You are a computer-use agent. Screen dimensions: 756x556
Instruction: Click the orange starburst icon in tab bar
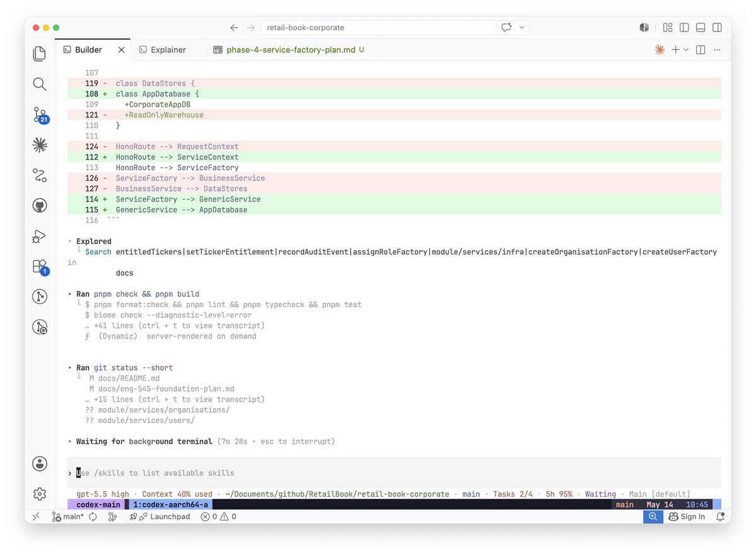660,50
